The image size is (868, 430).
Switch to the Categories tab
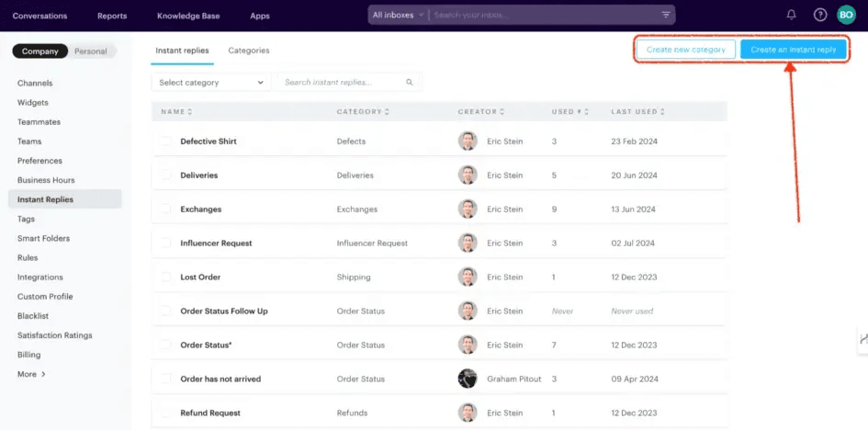point(249,51)
